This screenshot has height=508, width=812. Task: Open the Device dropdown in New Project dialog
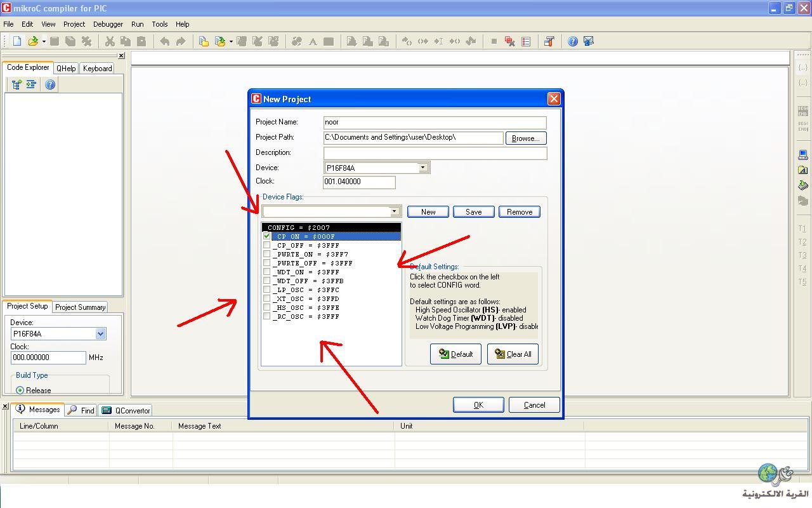tap(423, 168)
